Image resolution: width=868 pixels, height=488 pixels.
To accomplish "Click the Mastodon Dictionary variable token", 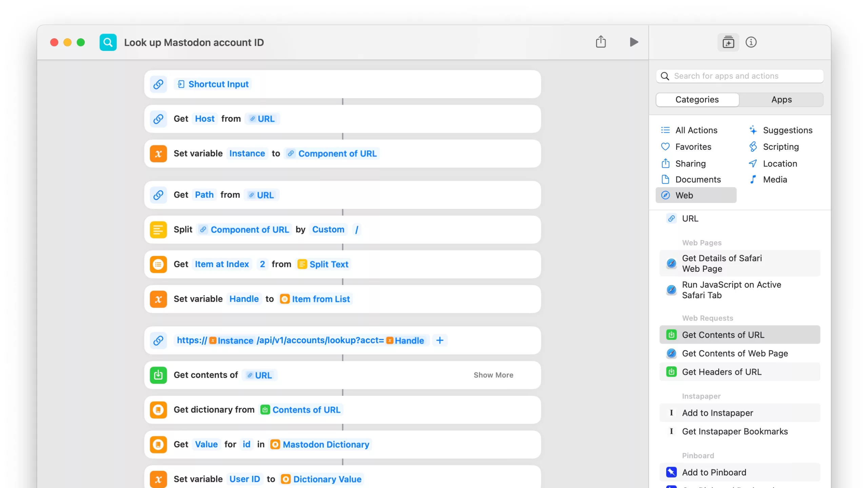I will click(x=320, y=444).
